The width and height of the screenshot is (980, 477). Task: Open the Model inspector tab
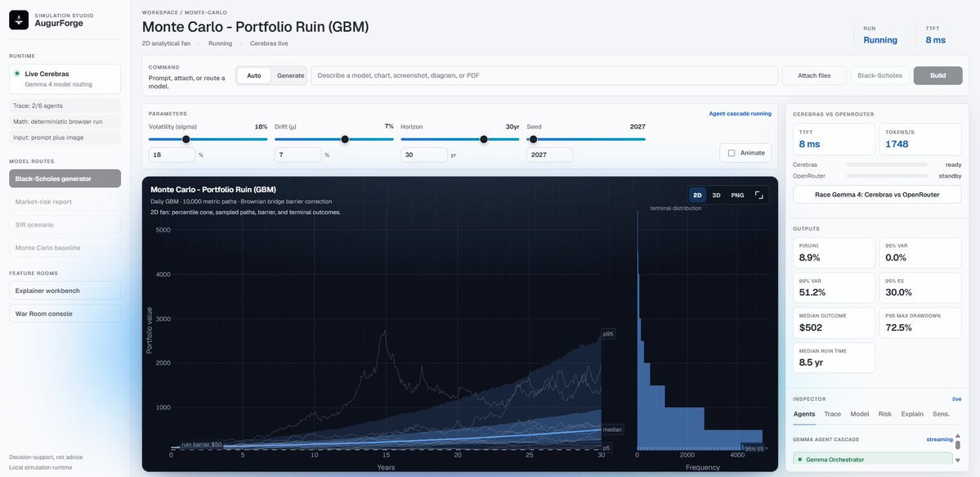[x=859, y=414]
